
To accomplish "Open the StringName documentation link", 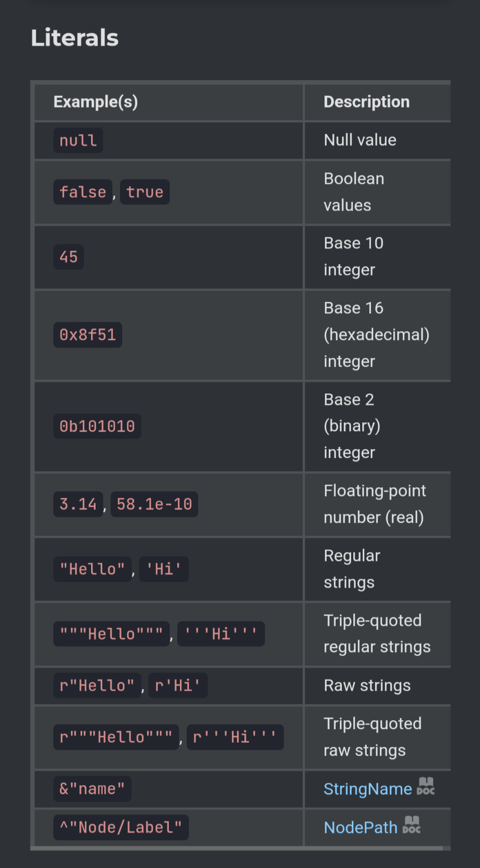I will coord(368,789).
